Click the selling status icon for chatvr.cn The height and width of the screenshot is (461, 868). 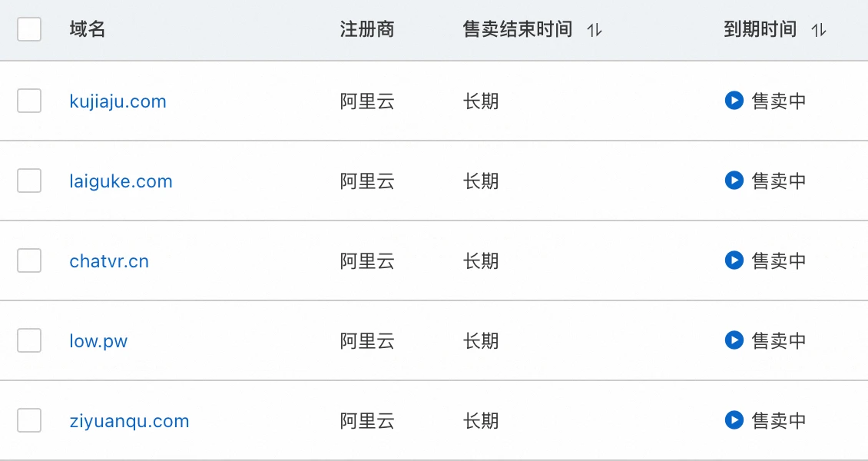click(x=734, y=260)
